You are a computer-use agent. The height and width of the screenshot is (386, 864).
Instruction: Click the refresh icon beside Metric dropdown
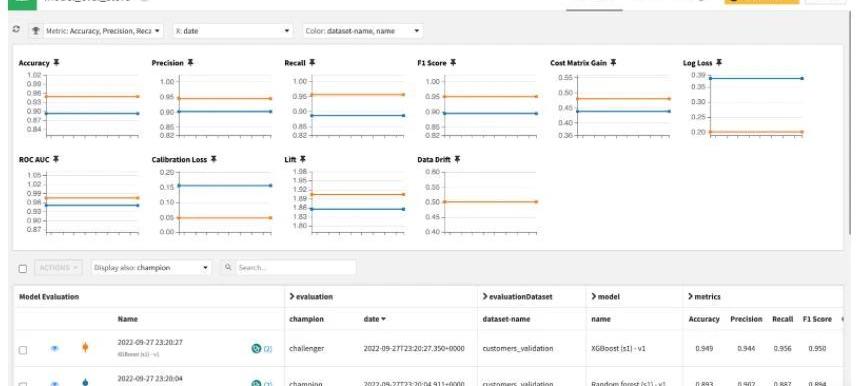(x=16, y=30)
